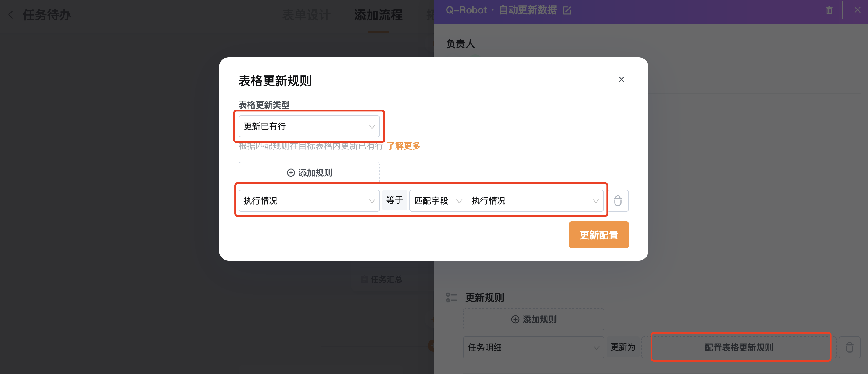Go back from 任务待办 page

coord(11,15)
